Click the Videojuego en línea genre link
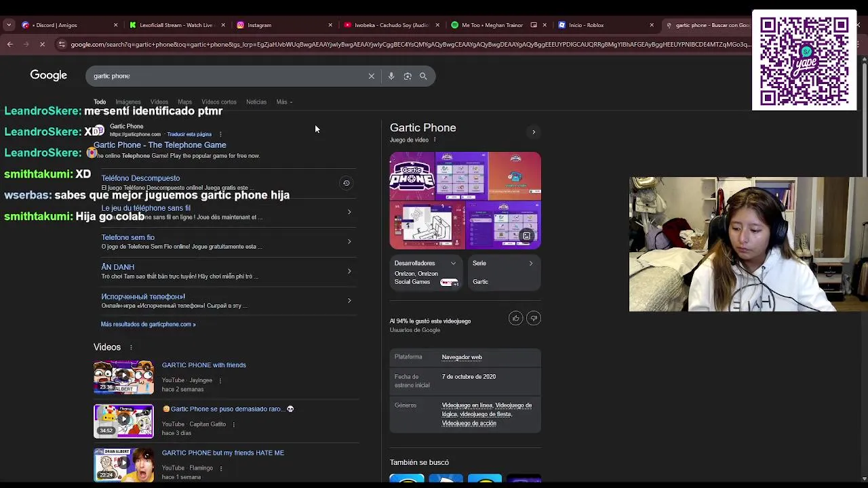The image size is (868, 488). point(467,405)
